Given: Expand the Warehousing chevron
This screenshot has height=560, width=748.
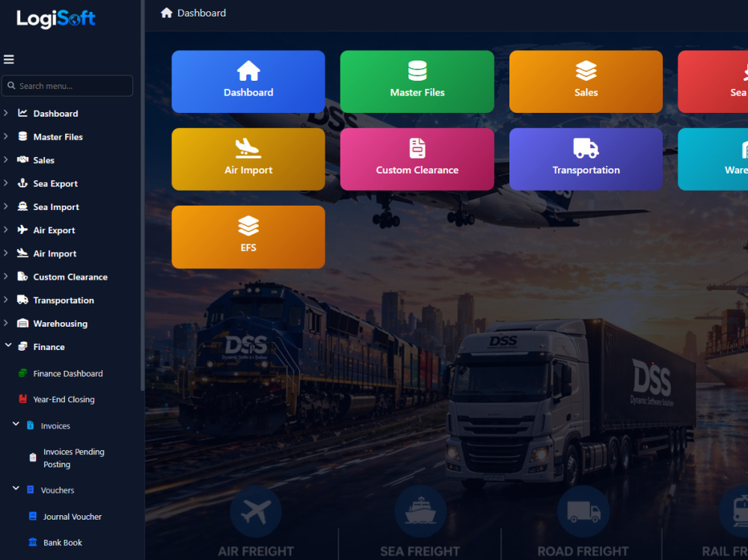Looking at the screenshot, I should click(x=6, y=324).
